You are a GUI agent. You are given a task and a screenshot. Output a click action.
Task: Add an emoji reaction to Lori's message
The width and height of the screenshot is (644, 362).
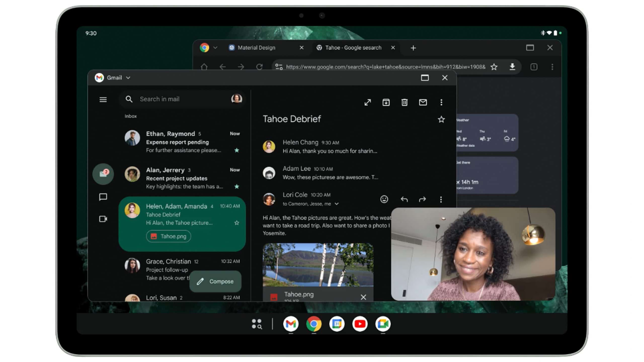coord(384,199)
